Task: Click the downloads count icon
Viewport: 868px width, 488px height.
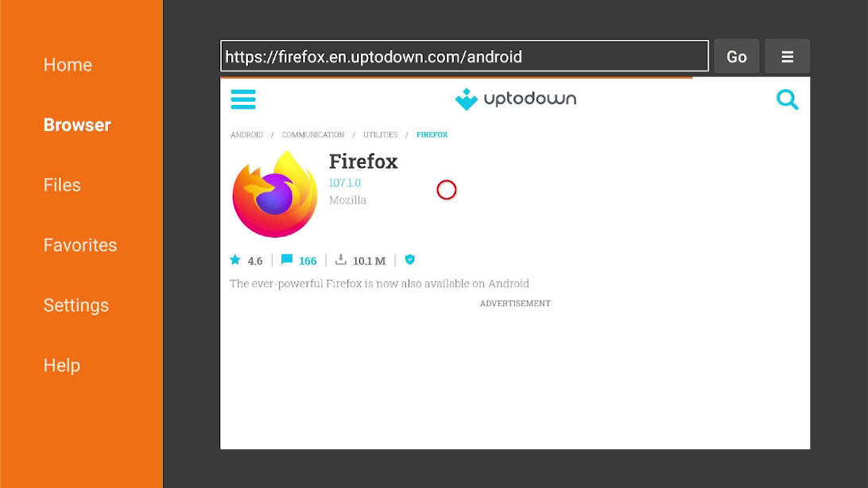Action: tap(341, 259)
